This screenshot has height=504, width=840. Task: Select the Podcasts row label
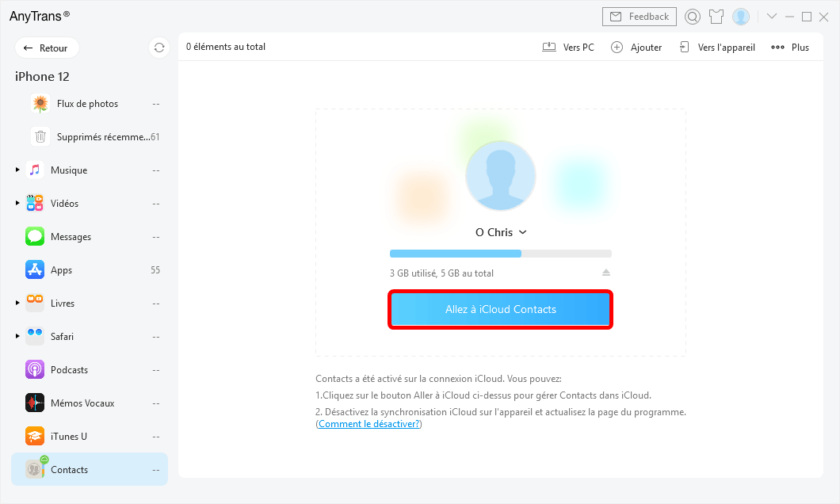click(x=69, y=370)
